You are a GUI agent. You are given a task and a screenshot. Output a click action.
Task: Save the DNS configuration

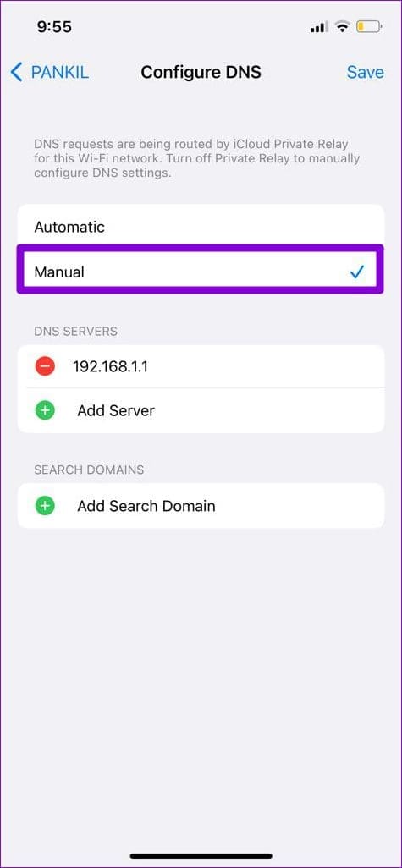(365, 73)
